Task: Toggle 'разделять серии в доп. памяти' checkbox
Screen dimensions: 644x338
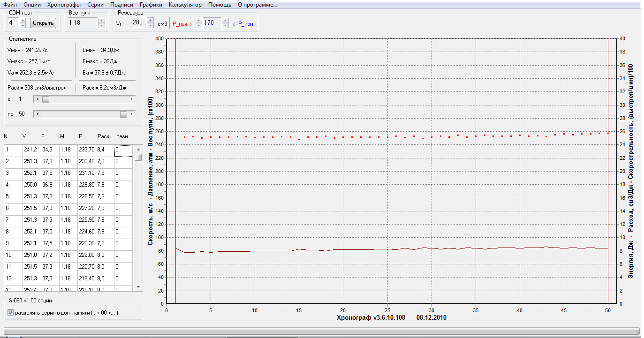Action: point(11,313)
